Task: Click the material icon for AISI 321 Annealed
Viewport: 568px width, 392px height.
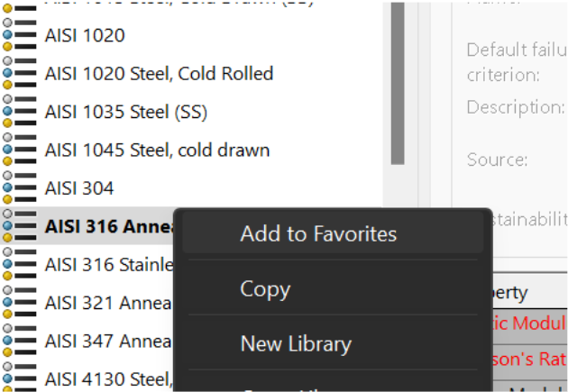Action: (18, 303)
